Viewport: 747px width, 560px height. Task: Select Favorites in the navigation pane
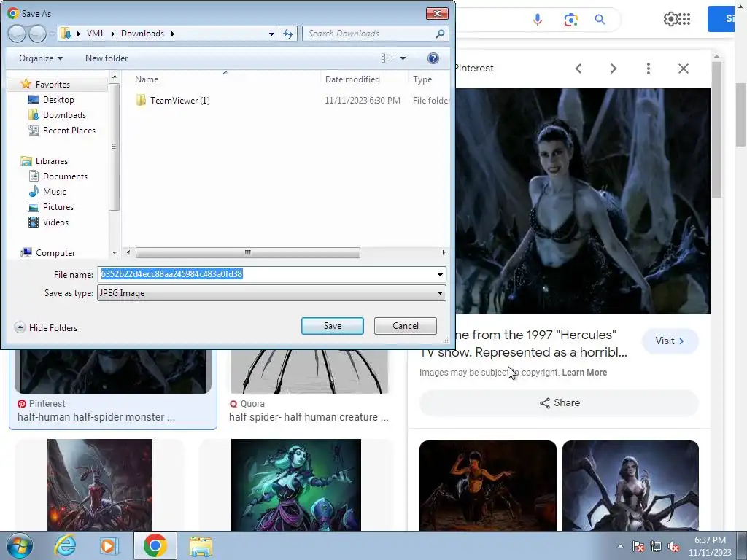coord(53,85)
